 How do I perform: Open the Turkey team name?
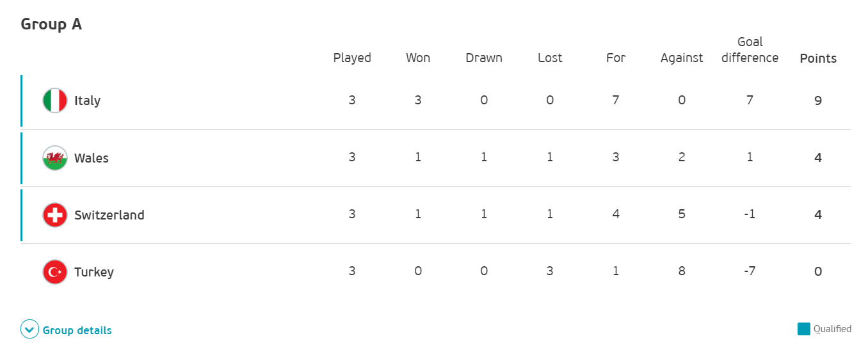point(94,272)
